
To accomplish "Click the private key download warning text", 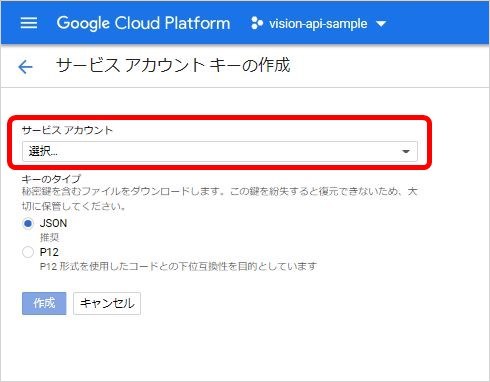I will (220, 199).
